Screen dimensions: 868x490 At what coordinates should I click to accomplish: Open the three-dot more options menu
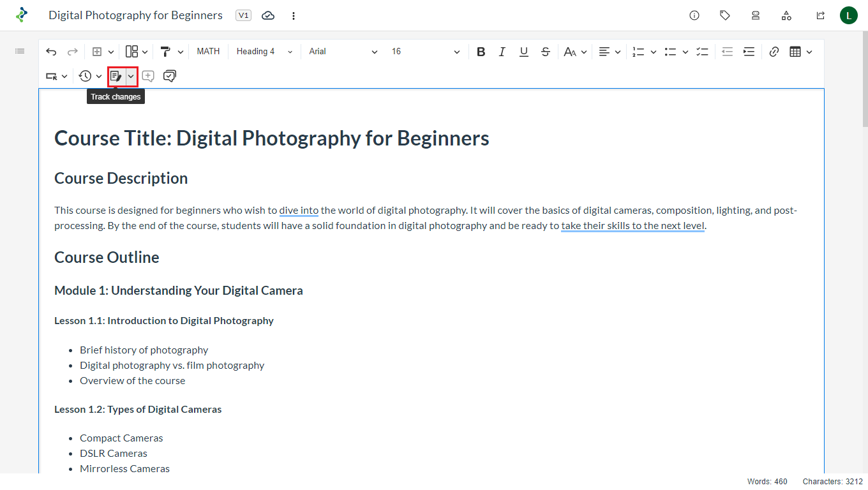294,15
